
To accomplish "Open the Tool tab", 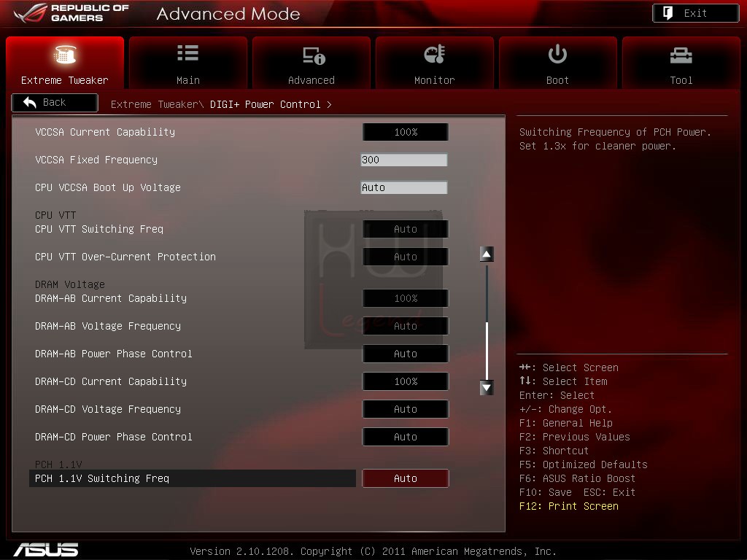I will tap(681, 63).
